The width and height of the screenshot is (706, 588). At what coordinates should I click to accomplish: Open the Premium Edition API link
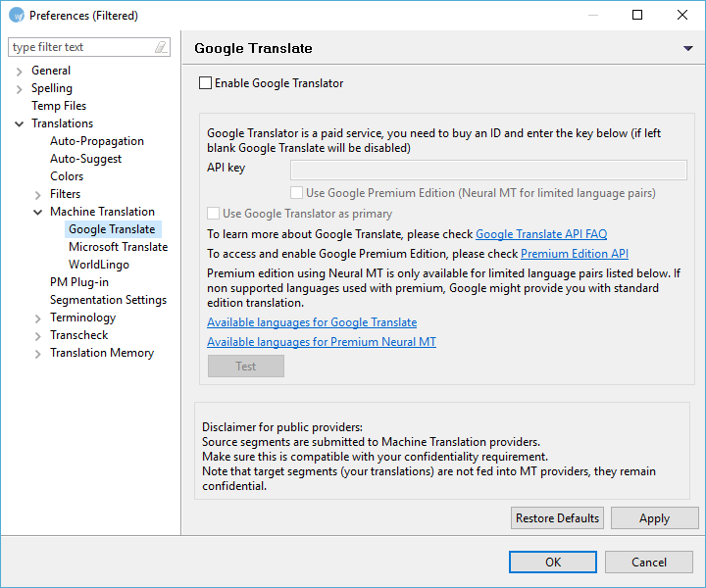click(x=575, y=254)
